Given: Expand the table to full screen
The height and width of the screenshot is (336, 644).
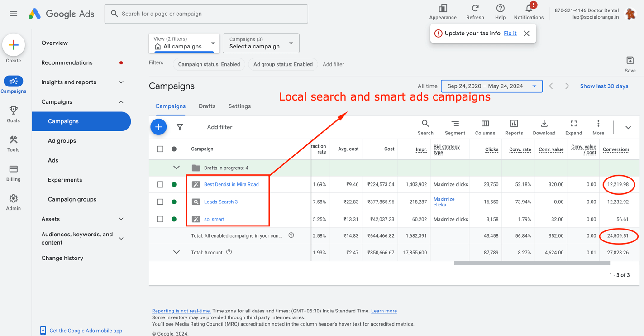Looking at the screenshot, I should pos(573,124).
